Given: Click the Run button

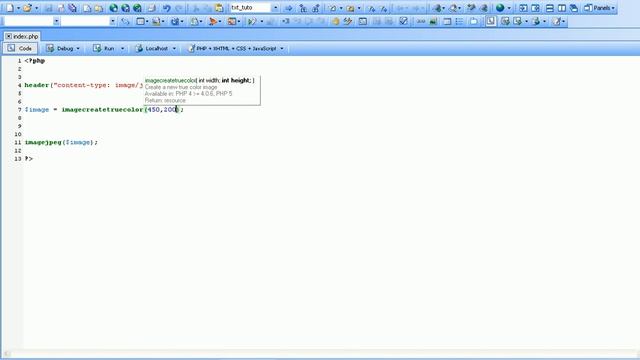Looking at the screenshot, I should 104,48.
